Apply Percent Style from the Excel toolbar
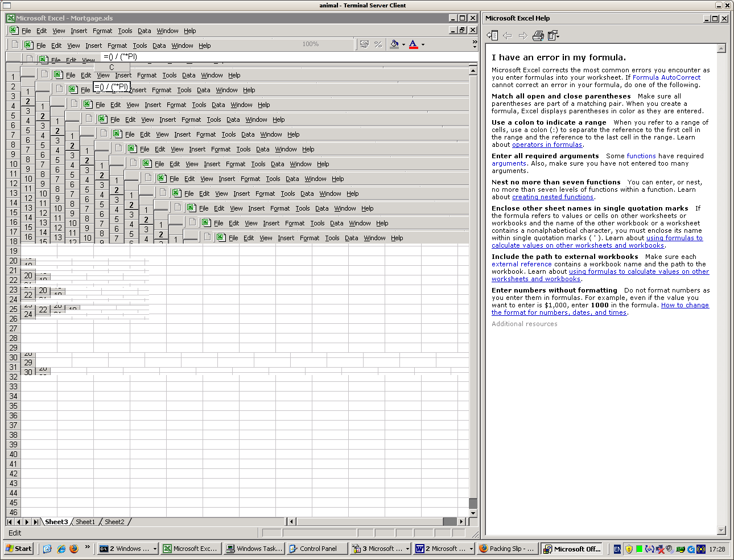The width and height of the screenshot is (734, 560). [378, 44]
